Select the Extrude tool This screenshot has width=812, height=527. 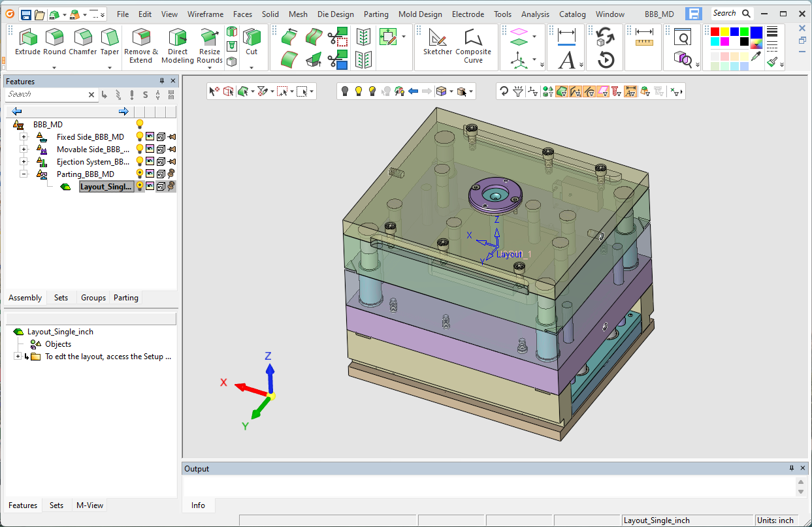pos(28,42)
